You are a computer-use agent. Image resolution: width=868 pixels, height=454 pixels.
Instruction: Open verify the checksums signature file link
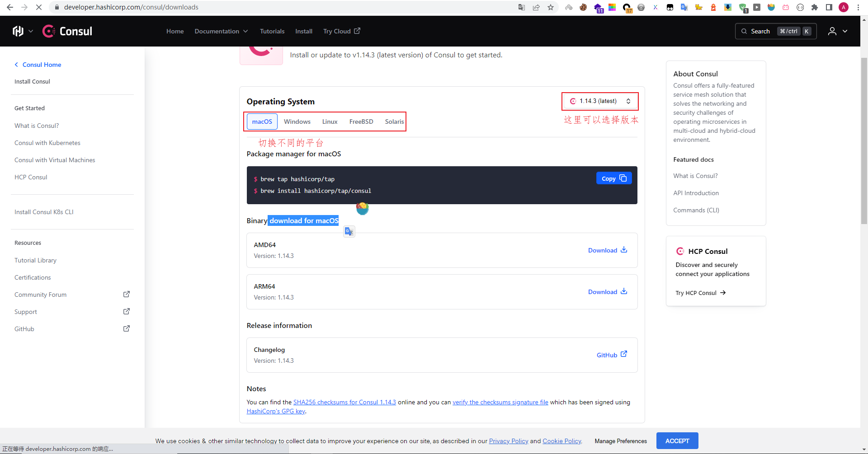tap(500, 402)
